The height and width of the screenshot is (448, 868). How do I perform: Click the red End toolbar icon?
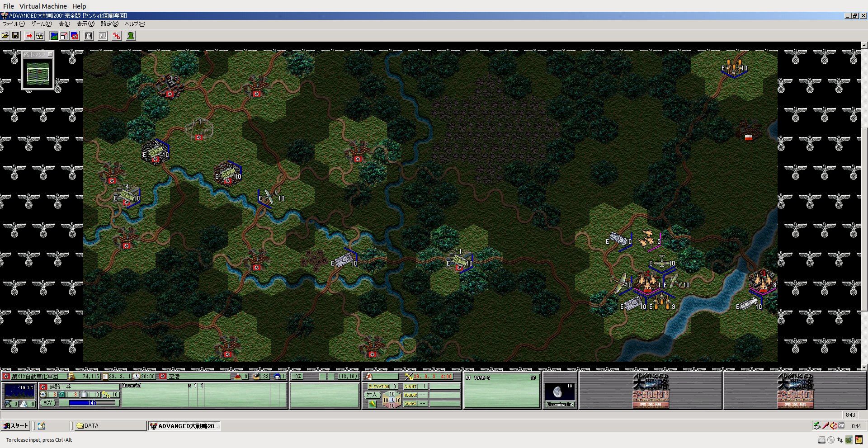[x=117, y=36]
